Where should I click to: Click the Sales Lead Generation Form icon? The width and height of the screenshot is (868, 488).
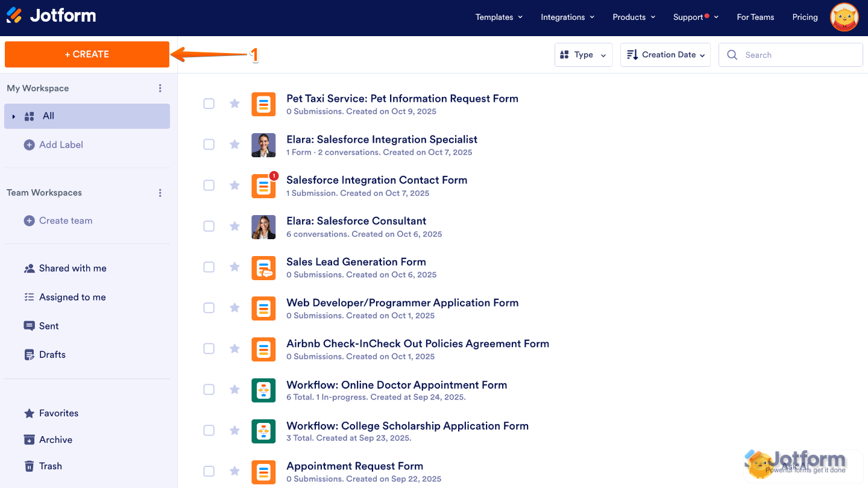coord(263,267)
